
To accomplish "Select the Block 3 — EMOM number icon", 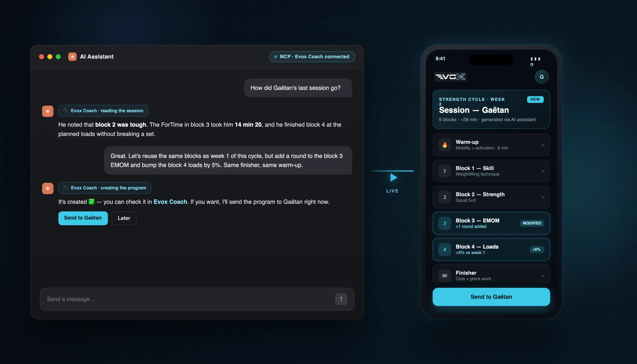I will 445,223.
